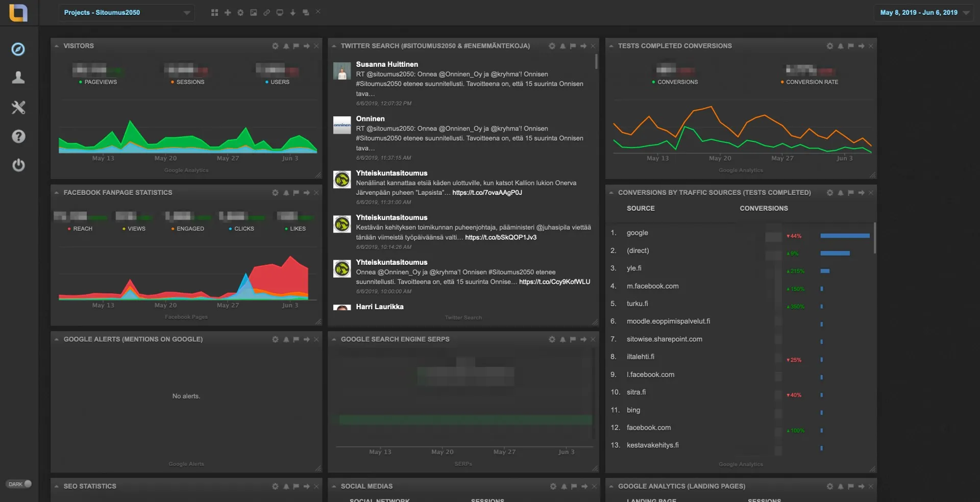Image resolution: width=980 pixels, height=502 pixels.
Task: Click the power logout icon in sidebar
Action: (18, 165)
